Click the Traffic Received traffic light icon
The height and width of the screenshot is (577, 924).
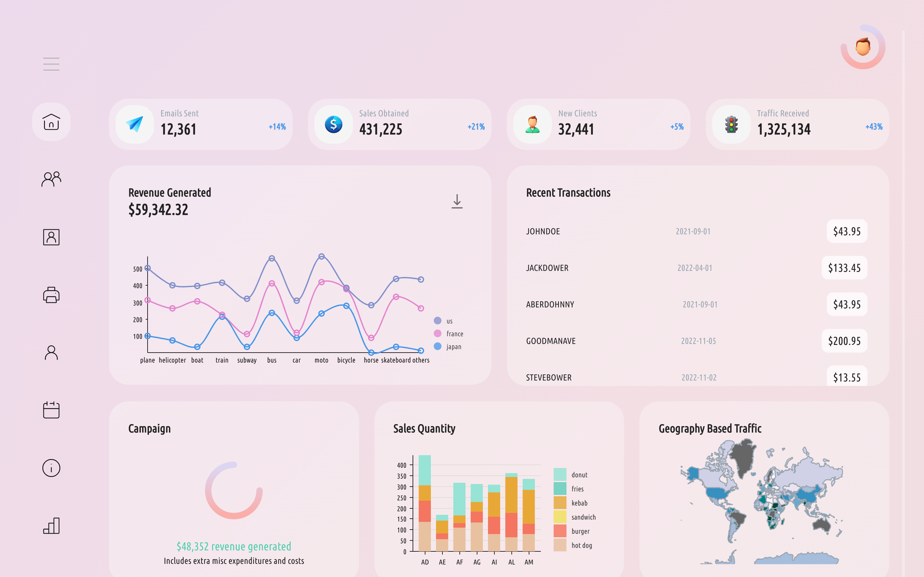tap(731, 124)
